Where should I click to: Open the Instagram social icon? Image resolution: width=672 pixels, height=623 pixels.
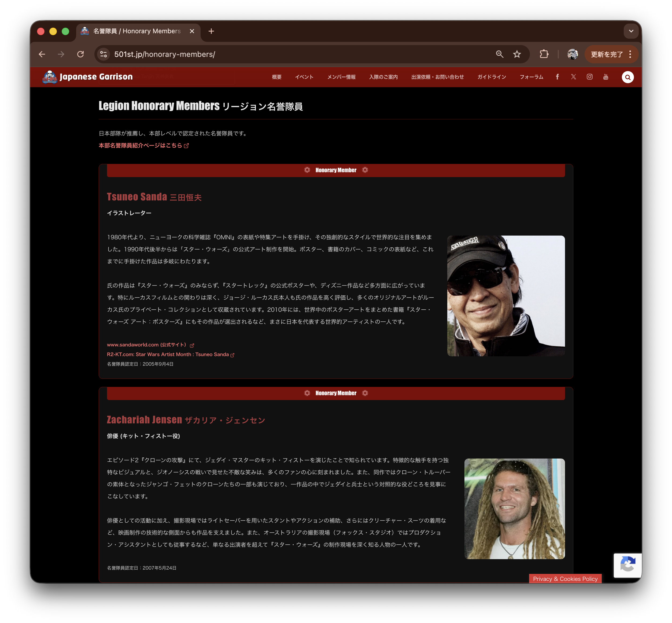pos(589,77)
